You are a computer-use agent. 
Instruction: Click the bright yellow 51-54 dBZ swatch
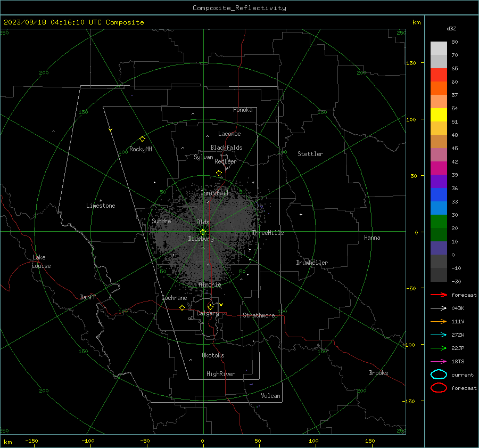439,115
